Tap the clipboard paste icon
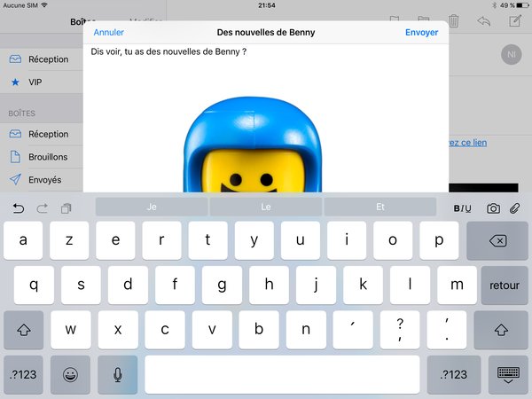This screenshot has width=532, height=399. pos(66,208)
